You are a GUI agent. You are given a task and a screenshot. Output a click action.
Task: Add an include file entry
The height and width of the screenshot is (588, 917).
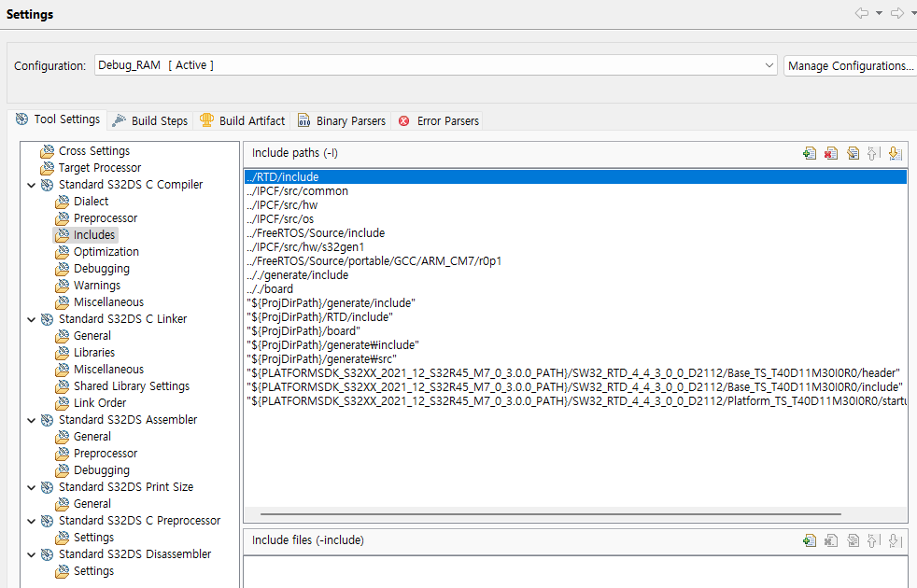tap(810, 540)
